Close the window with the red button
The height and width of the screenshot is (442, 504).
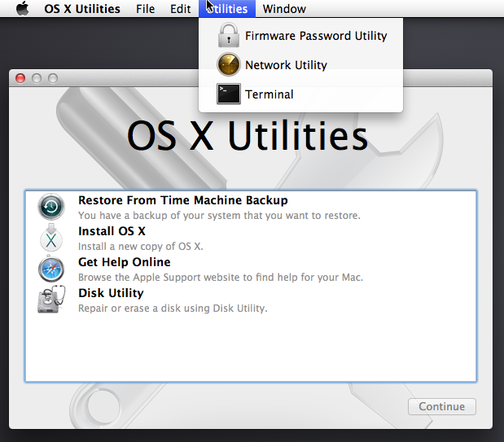click(20, 78)
